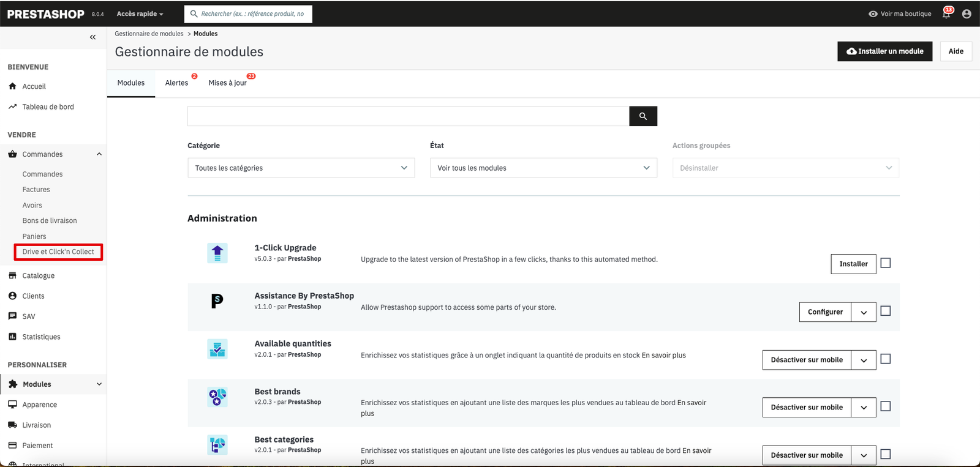Image resolution: width=980 pixels, height=467 pixels.
Task: Check the Available quantities checkbox
Action: pos(886,359)
